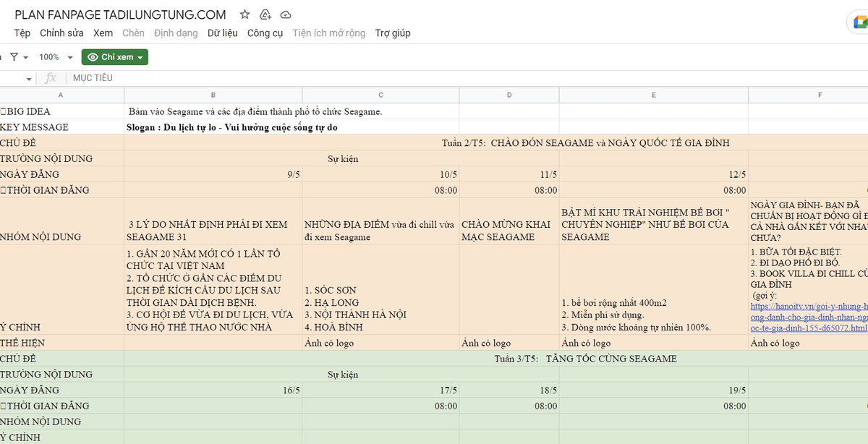868x444 pixels.
Task: Open the Trợ giúp menu
Action: click(393, 33)
